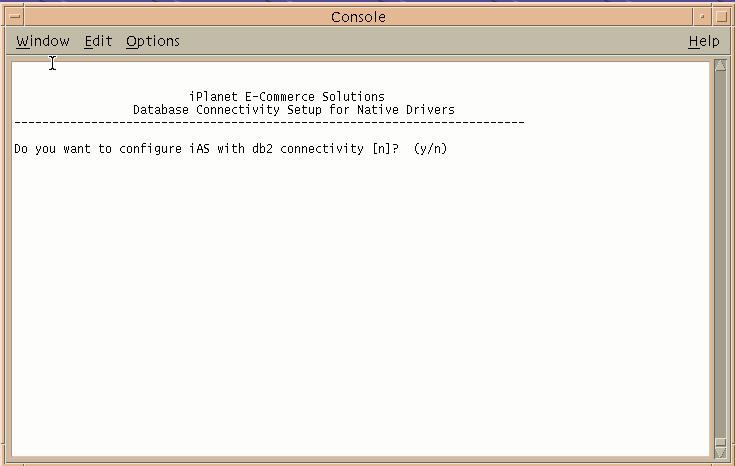The width and height of the screenshot is (735, 466).
Task: Click the word iAS in the prompt
Action: (199, 149)
